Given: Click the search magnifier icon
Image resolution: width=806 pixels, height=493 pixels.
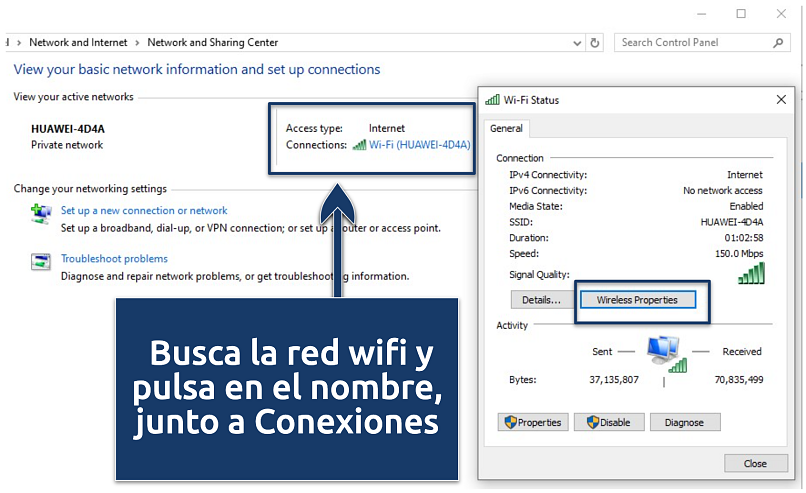Looking at the screenshot, I should (x=778, y=43).
